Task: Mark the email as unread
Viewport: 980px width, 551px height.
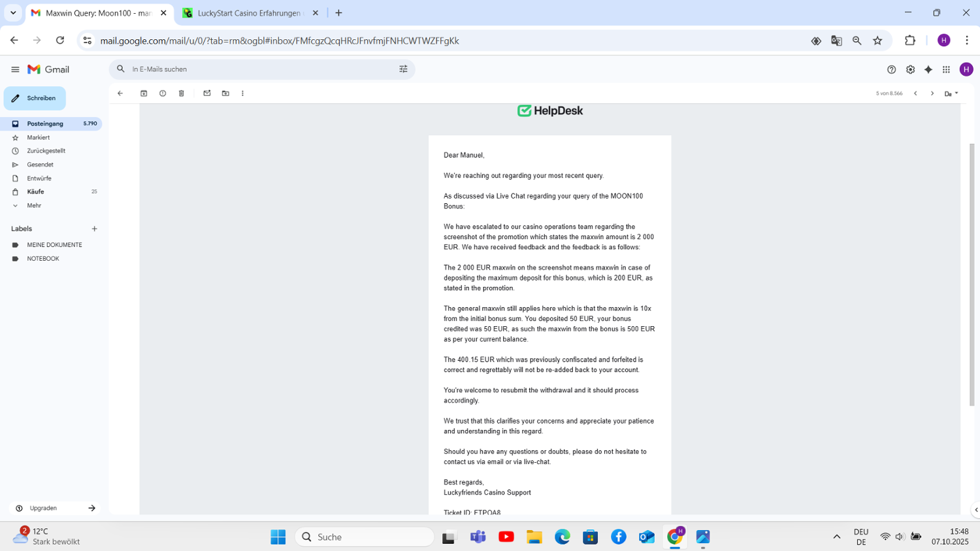Action: (x=207, y=93)
